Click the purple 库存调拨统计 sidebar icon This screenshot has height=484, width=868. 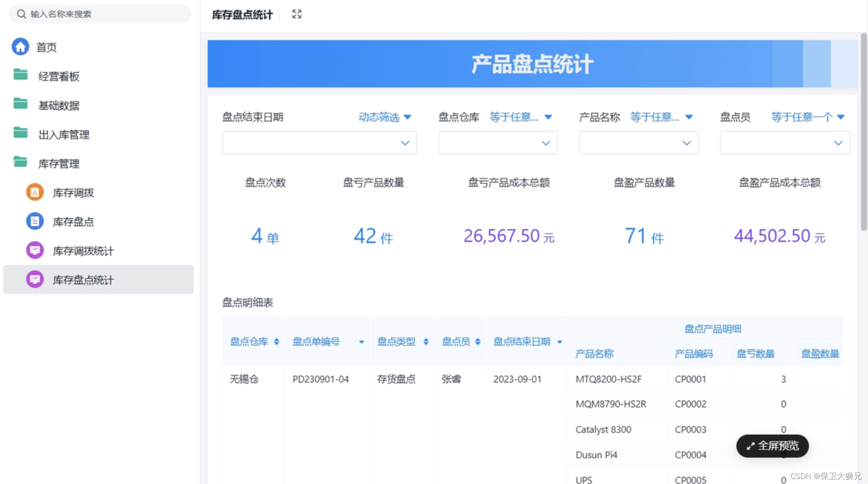click(35, 251)
